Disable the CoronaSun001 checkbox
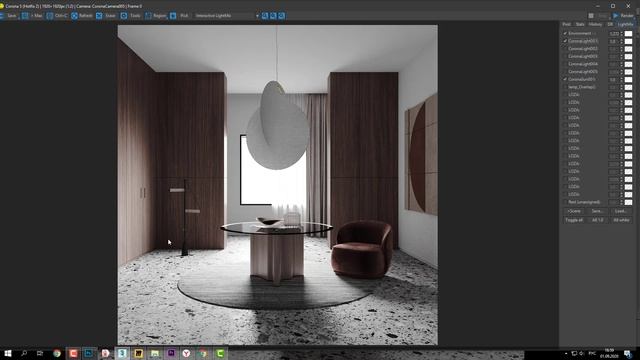 [565, 79]
